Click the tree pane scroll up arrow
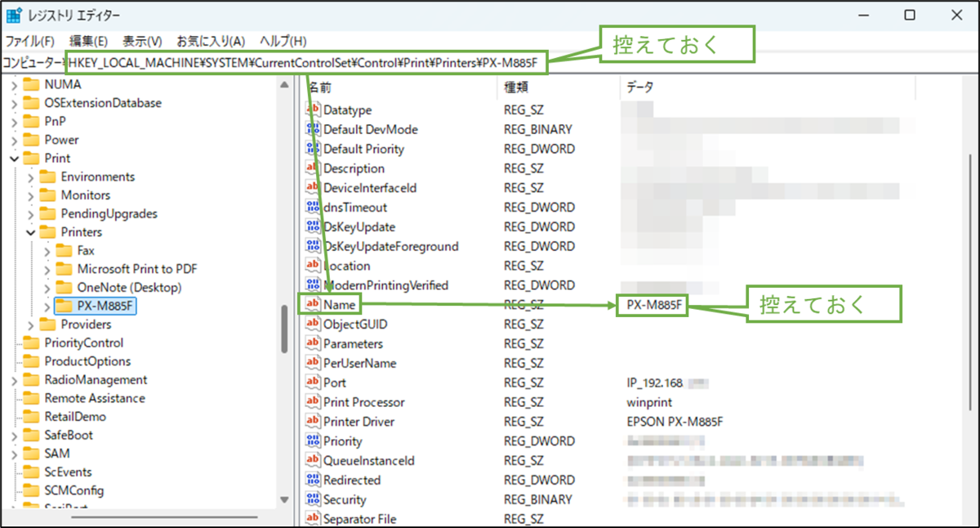Viewport: 980px width, 528px height. (x=285, y=84)
